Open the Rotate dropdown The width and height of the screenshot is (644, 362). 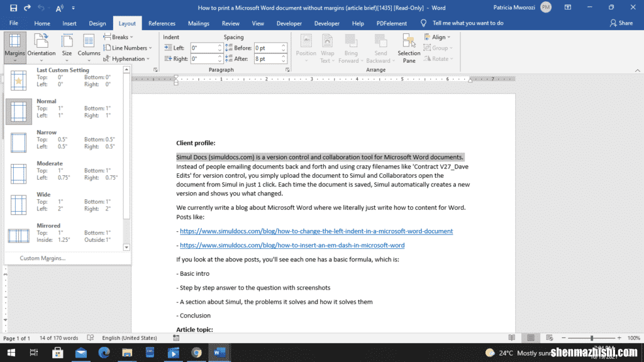(438, 58)
